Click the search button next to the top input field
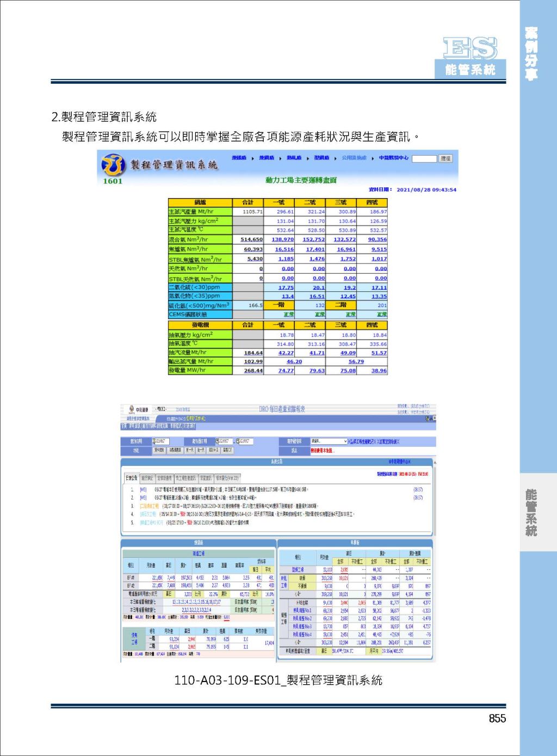 click(x=446, y=158)
